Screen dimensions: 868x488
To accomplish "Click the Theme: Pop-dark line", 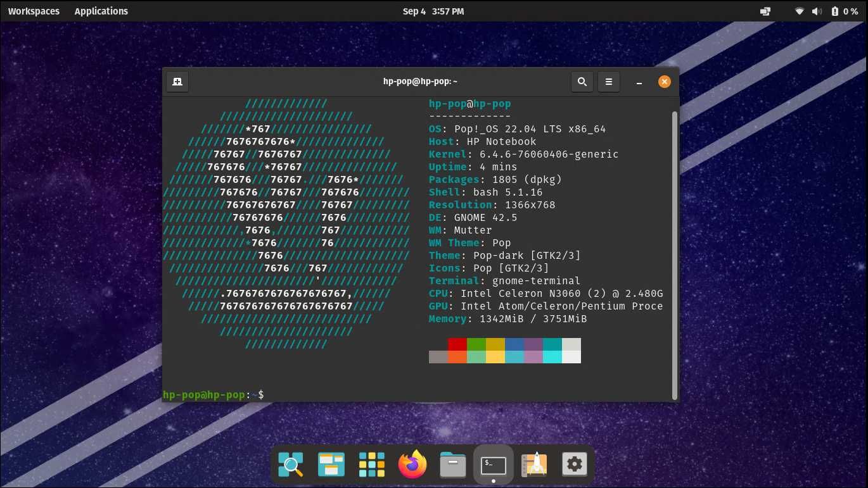I will click(504, 256).
